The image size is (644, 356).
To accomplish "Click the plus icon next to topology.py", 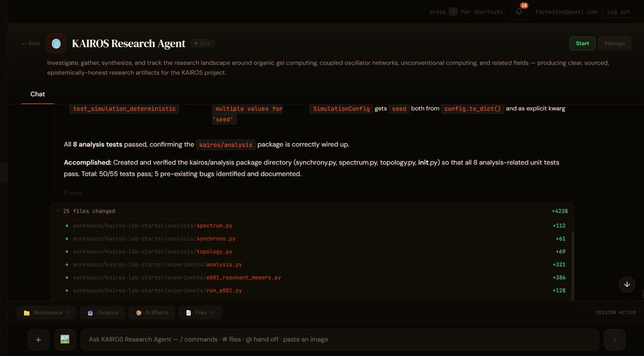I will tap(67, 251).
